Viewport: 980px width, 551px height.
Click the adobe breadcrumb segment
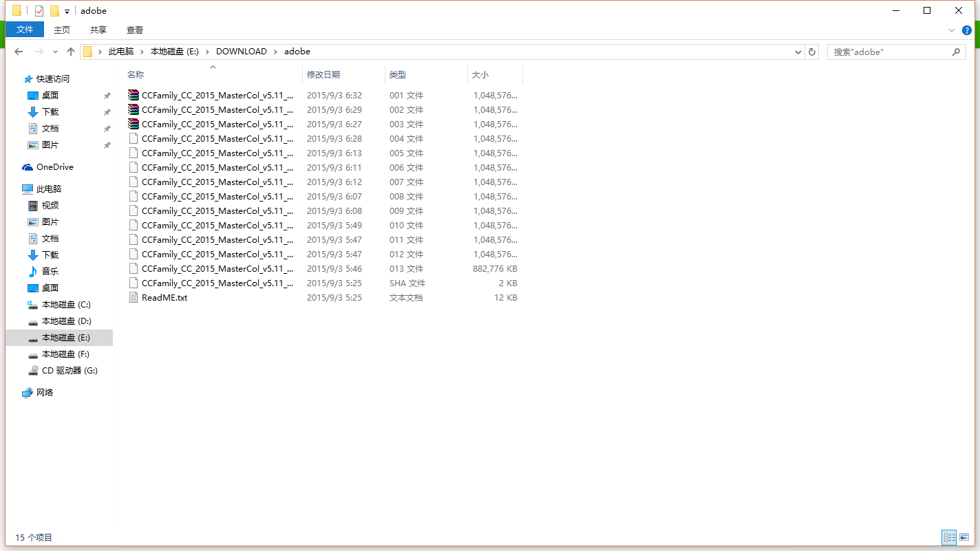[297, 52]
